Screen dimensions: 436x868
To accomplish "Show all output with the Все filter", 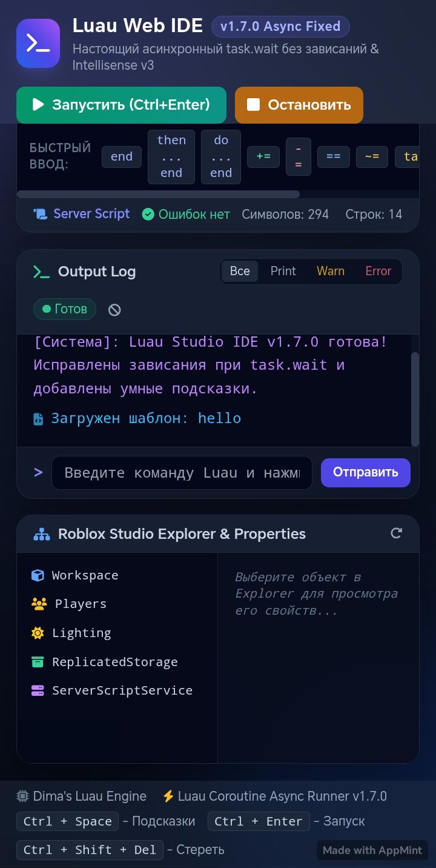I will point(240,272).
